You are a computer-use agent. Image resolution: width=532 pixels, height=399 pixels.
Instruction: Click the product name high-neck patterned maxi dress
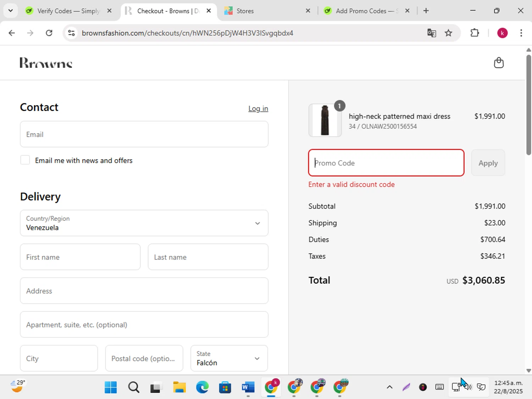coord(399,116)
